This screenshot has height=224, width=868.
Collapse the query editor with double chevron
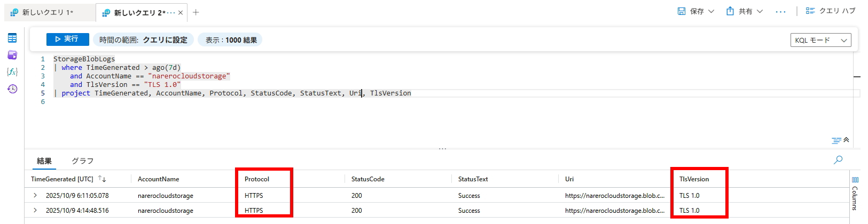846,140
